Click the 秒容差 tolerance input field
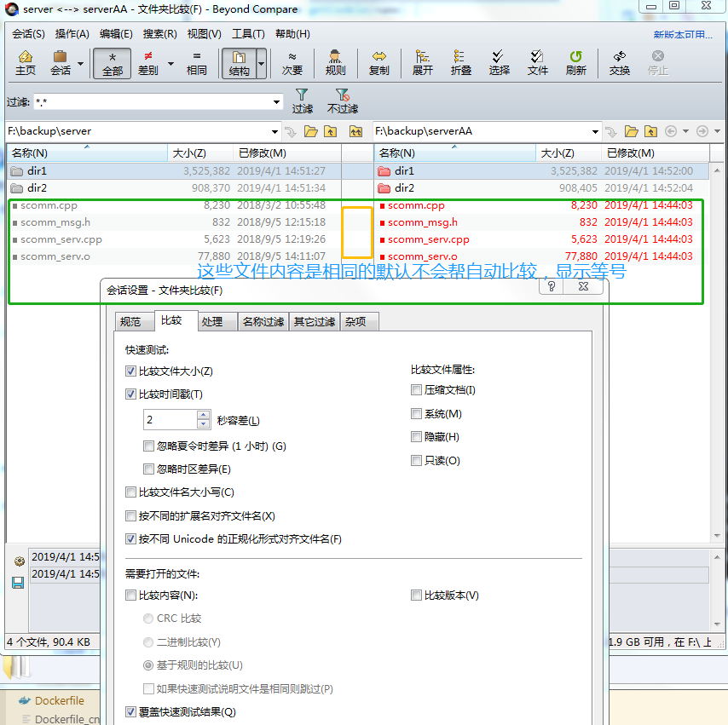Viewport: 728px width, 725px height. pyautogui.click(x=170, y=420)
